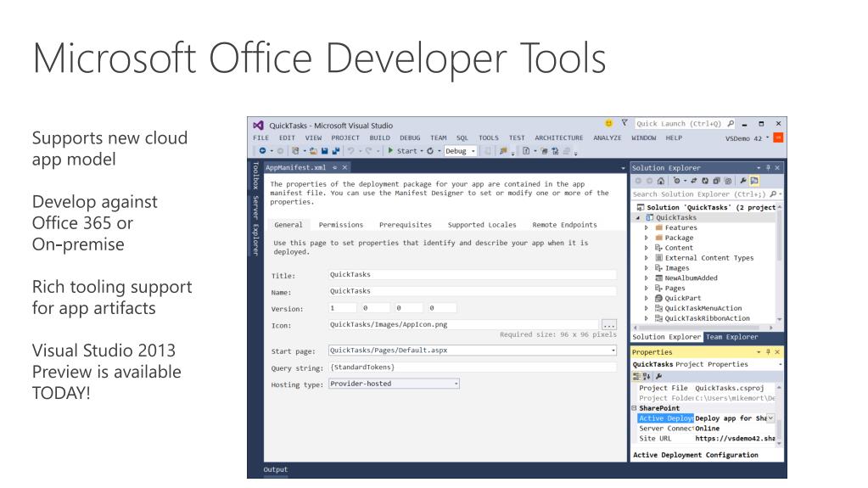Click the Properties wrench icon in Solution Explorer

[x=743, y=181]
